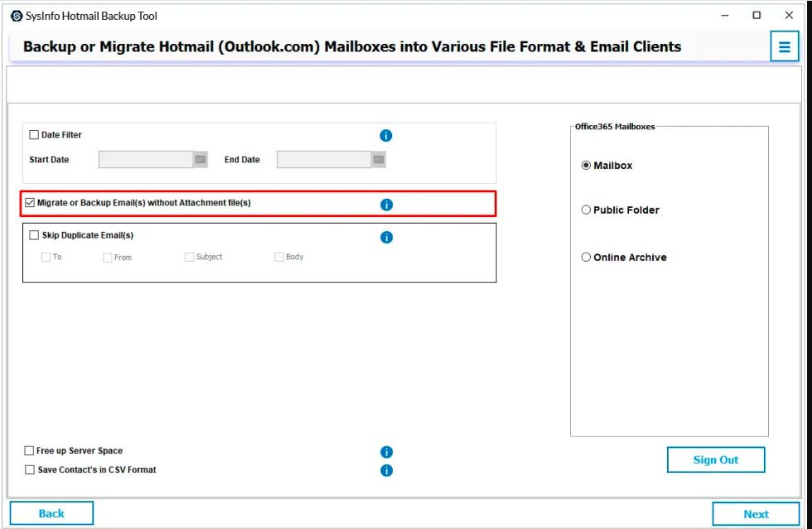Click the Start Date label
The height and width of the screenshot is (529, 812).
tap(49, 160)
